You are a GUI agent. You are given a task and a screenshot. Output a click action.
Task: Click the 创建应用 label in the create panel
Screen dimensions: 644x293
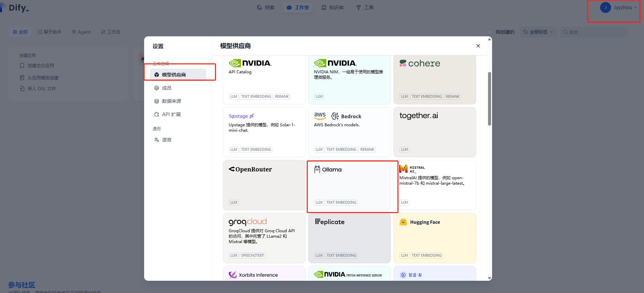(x=28, y=55)
